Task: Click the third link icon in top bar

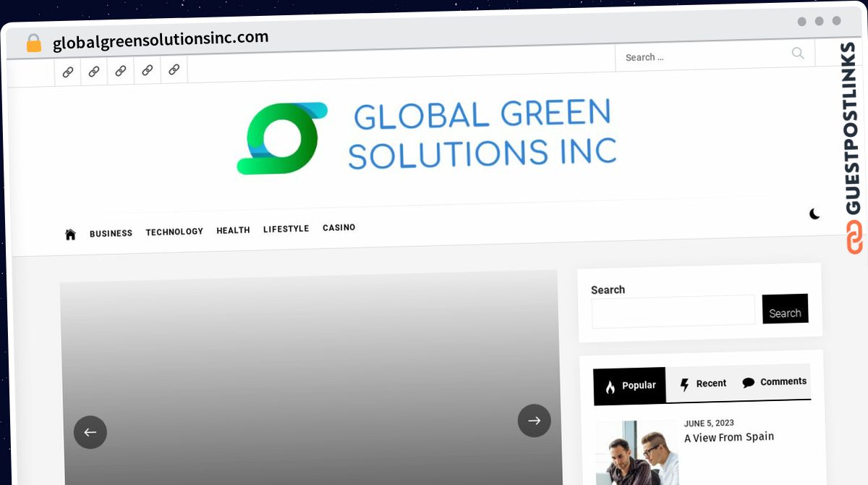Action: [121, 71]
